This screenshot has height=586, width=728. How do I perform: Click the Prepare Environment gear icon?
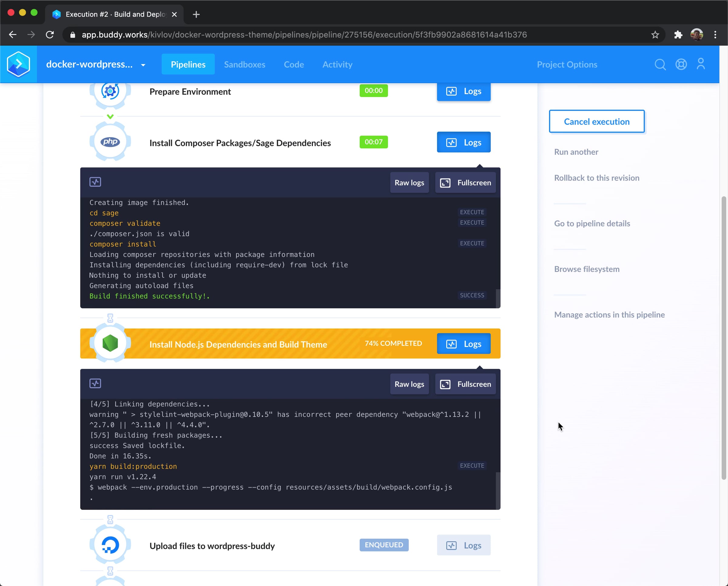click(110, 91)
